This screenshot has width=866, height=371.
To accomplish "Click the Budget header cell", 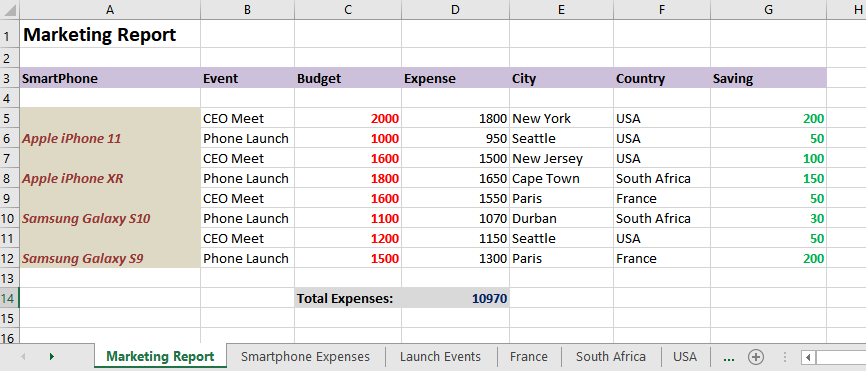I will pos(348,78).
